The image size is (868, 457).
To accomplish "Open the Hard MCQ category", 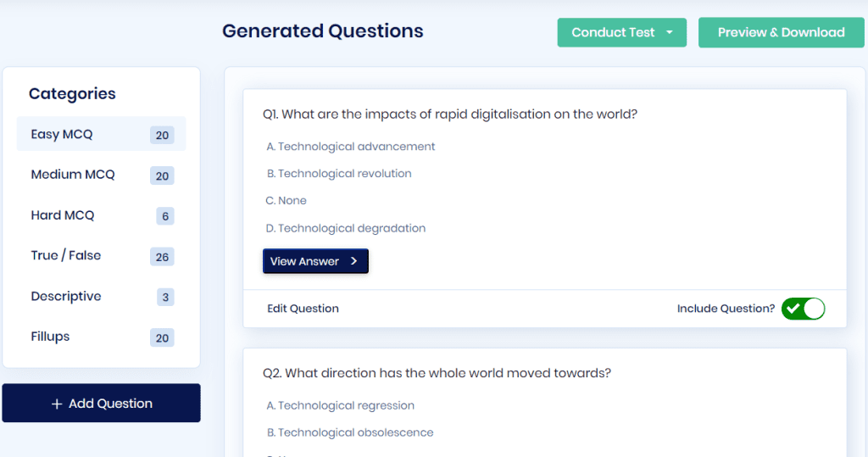I will tap(63, 215).
